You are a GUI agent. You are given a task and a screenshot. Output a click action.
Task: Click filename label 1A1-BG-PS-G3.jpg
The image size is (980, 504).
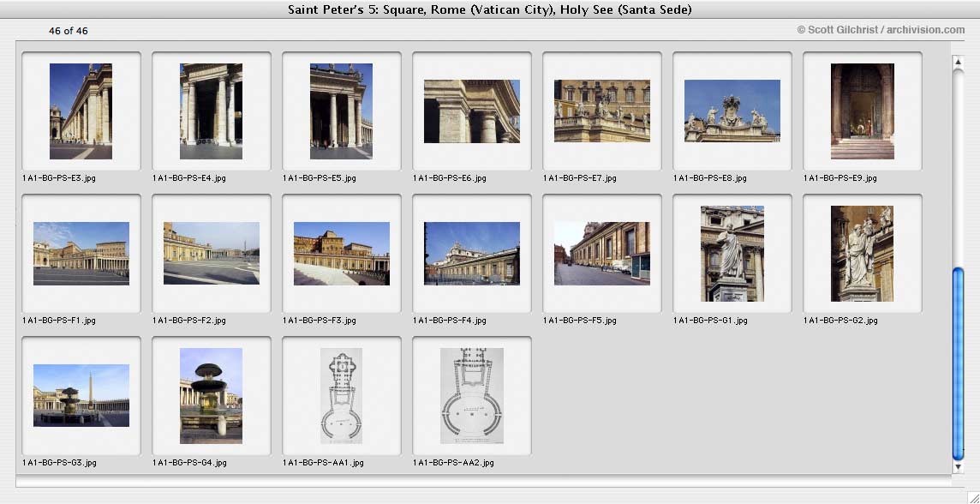click(59, 464)
